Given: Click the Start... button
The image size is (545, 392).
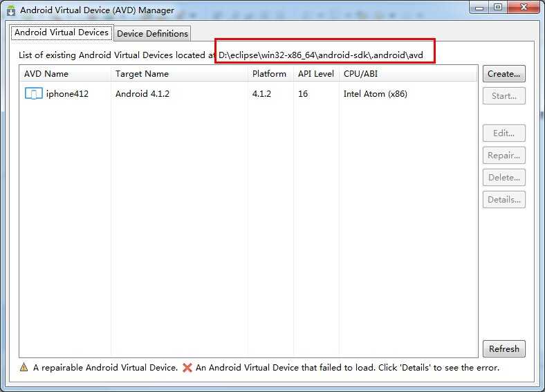Looking at the screenshot, I should pyautogui.click(x=504, y=96).
